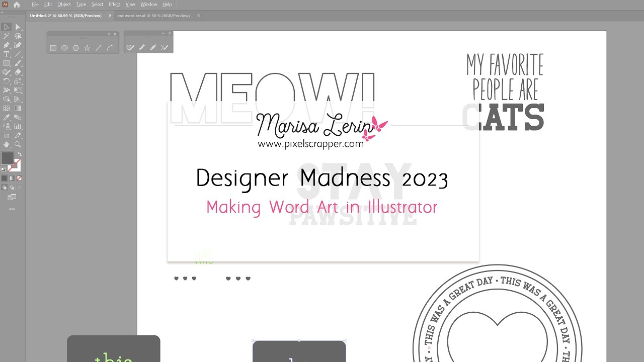Open the Object menu

point(64,5)
